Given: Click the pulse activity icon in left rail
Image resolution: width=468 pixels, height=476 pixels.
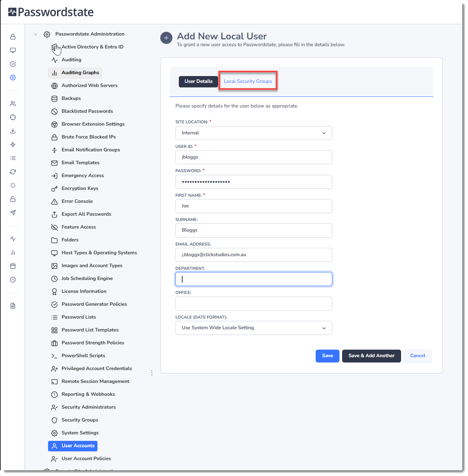Looking at the screenshot, I should coord(13,239).
